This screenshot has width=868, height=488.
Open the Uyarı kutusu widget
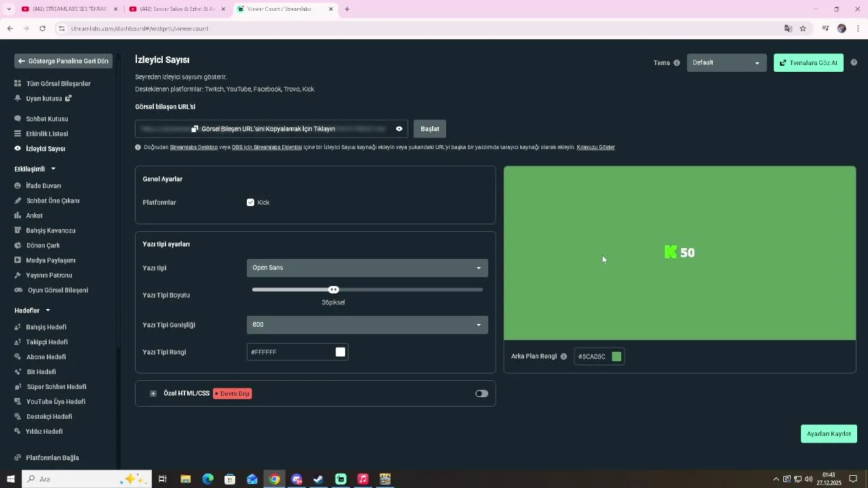(43, 98)
